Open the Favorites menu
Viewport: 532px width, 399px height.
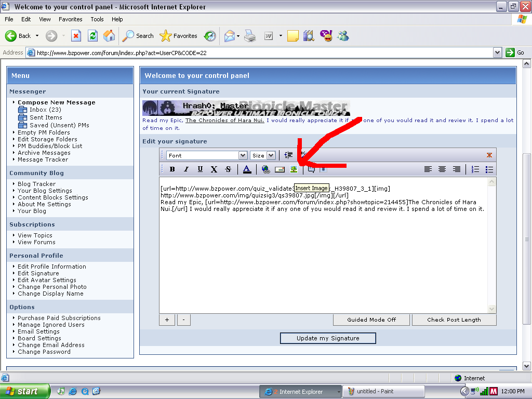pos(71,19)
